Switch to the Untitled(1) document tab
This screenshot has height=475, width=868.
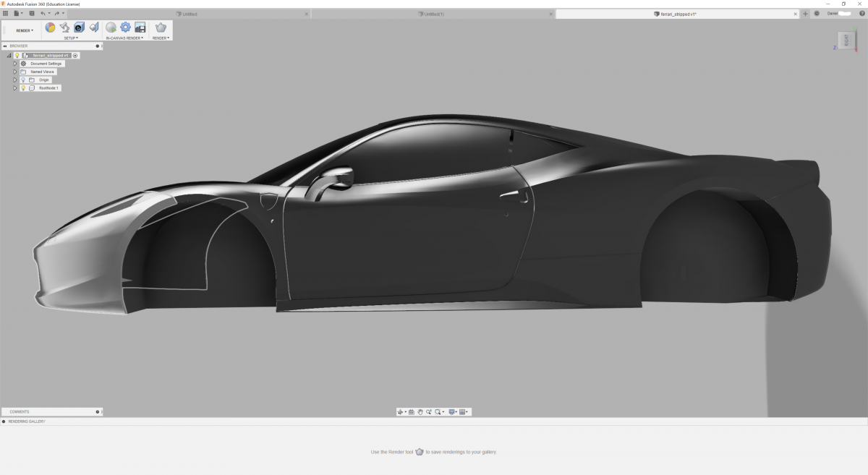[x=434, y=14]
